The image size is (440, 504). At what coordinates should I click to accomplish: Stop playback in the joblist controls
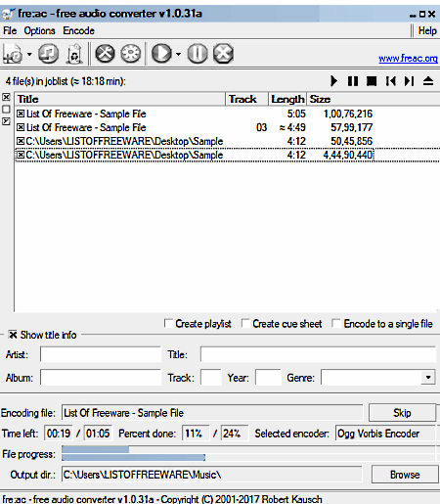coord(372,81)
